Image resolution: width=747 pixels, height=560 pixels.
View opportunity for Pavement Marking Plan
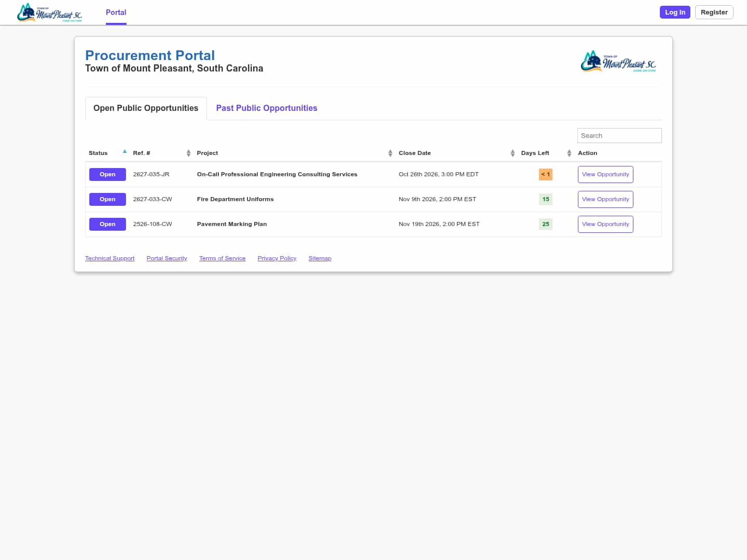pos(605,225)
